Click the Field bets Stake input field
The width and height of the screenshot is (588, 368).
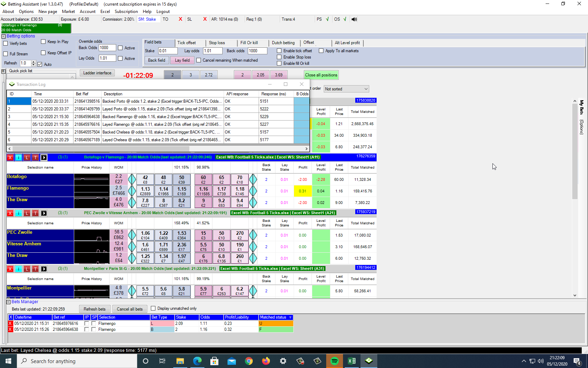168,51
